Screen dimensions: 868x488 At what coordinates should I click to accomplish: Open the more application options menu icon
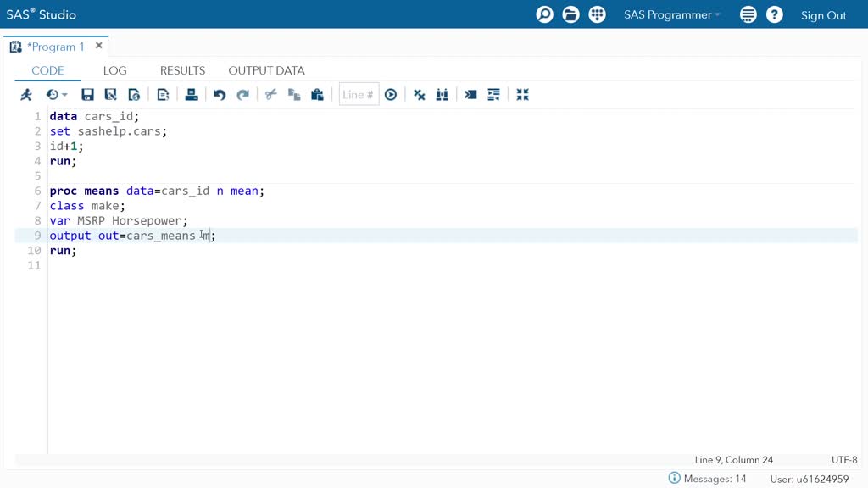point(748,14)
